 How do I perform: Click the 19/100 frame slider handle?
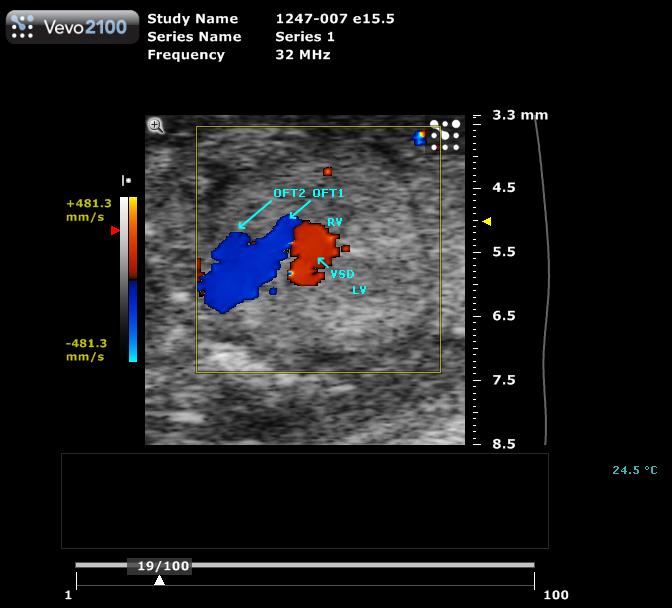click(159, 566)
